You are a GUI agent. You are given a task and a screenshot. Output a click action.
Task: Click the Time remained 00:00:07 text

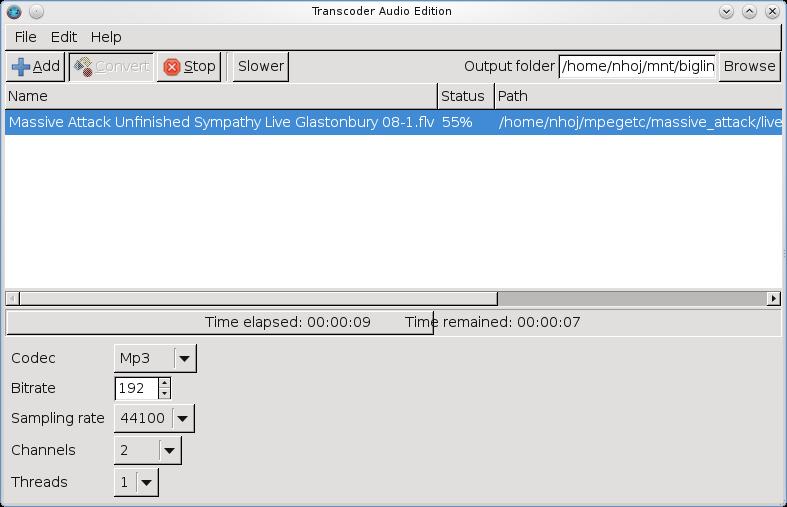point(492,322)
